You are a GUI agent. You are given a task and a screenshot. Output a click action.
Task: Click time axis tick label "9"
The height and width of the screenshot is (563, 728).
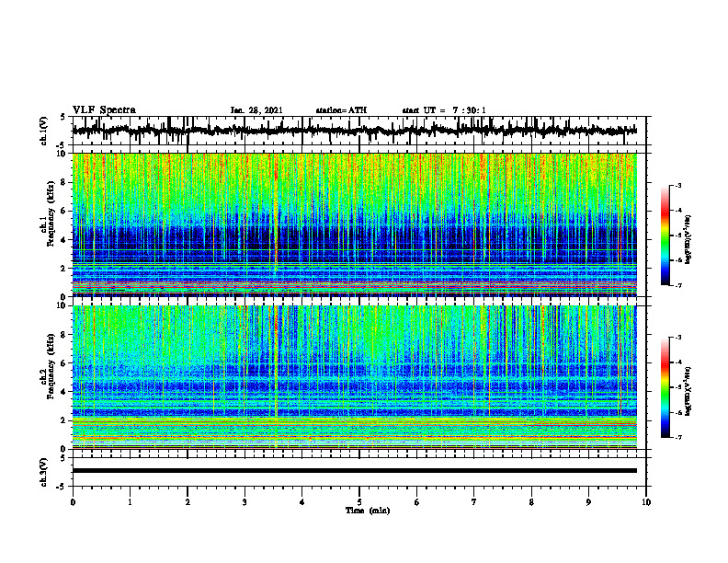(588, 502)
